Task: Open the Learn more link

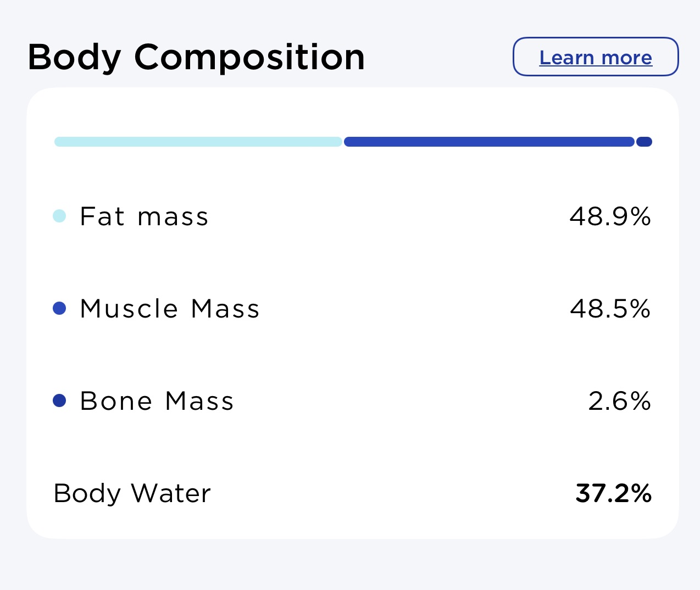Action: tap(596, 57)
